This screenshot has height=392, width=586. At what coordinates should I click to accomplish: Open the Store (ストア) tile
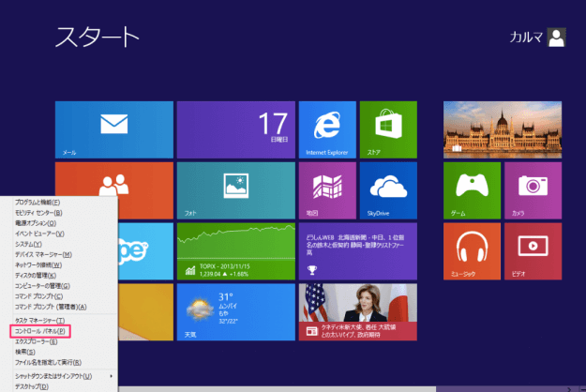click(x=388, y=129)
